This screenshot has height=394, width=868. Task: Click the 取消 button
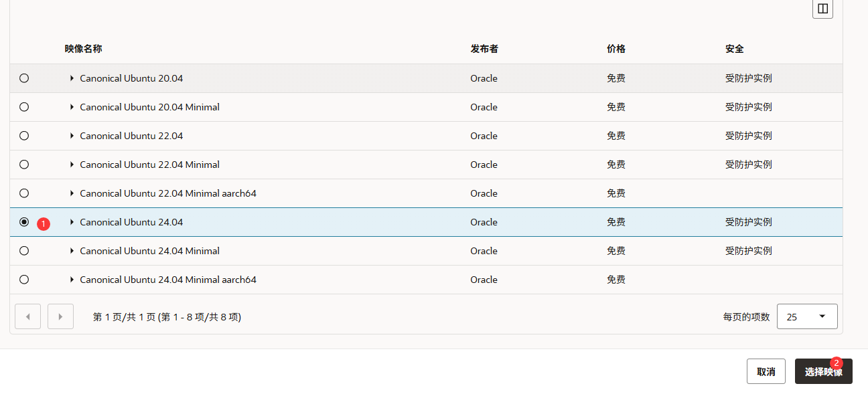766,371
